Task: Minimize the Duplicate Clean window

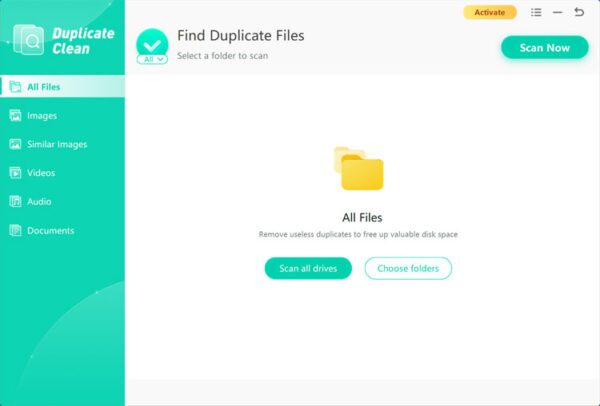Action: 558,12
